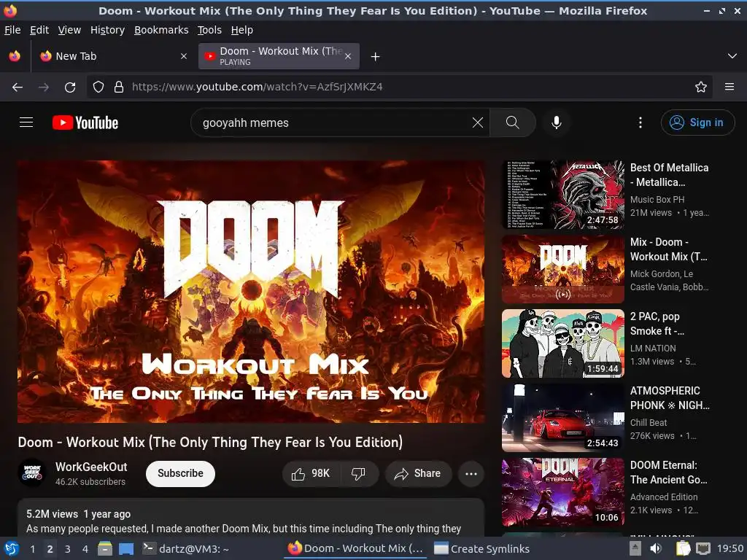Open the Tools menu
This screenshot has height=560, width=747.
(209, 30)
